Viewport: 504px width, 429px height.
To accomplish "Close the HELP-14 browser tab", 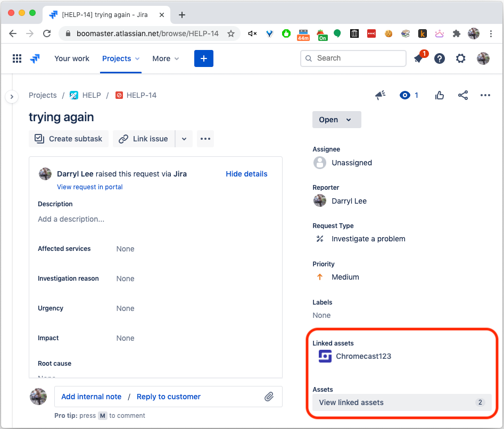I will 162,15.
